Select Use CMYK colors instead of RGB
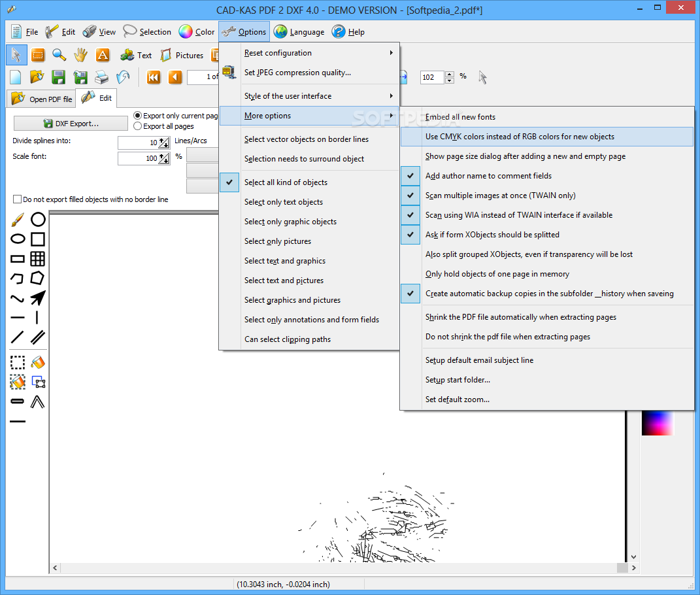Screen dimensions: 700x595 pyautogui.click(x=547, y=136)
